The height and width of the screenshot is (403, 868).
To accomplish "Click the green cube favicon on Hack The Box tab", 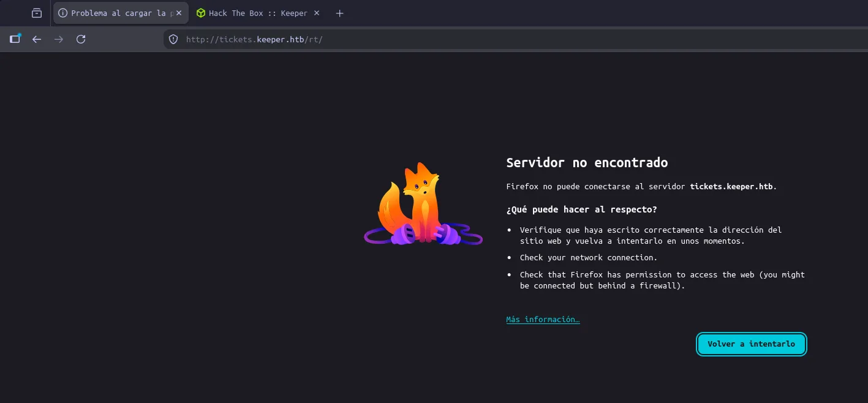I will tap(200, 13).
